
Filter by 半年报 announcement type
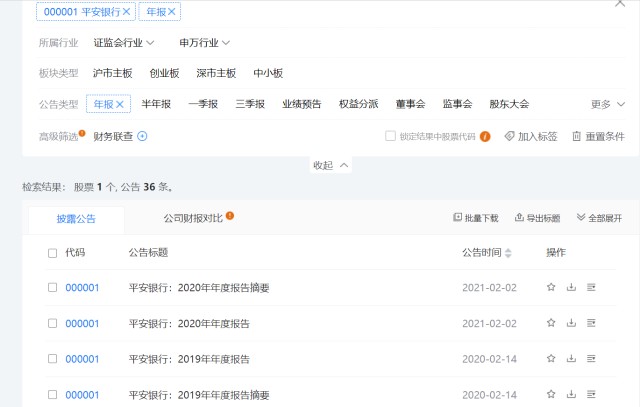(x=158, y=104)
